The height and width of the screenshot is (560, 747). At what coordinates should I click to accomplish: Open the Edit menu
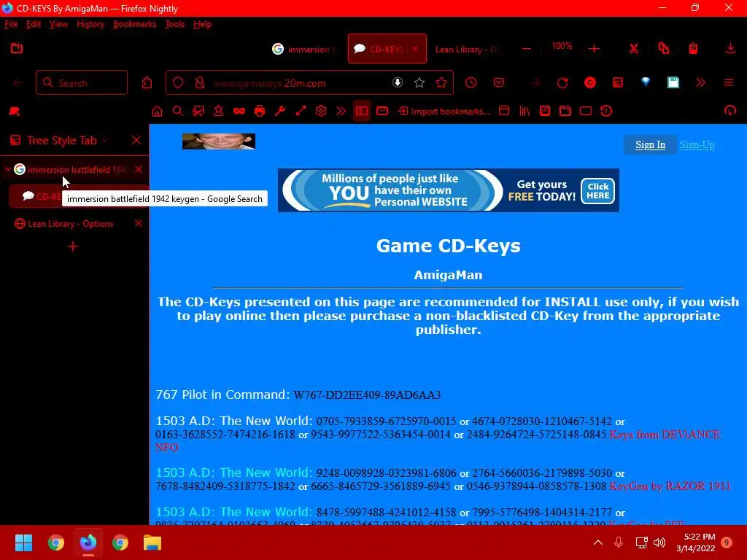(34, 24)
